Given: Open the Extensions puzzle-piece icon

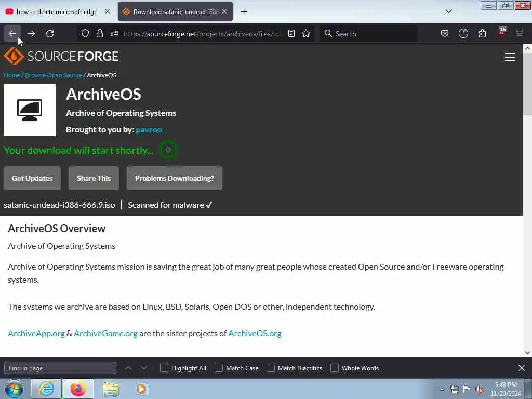Looking at the screenshot, I should 482,34.
